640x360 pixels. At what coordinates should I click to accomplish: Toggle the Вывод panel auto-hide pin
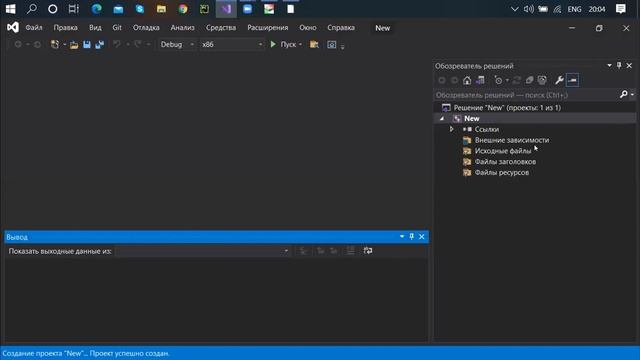coord(411,236)
